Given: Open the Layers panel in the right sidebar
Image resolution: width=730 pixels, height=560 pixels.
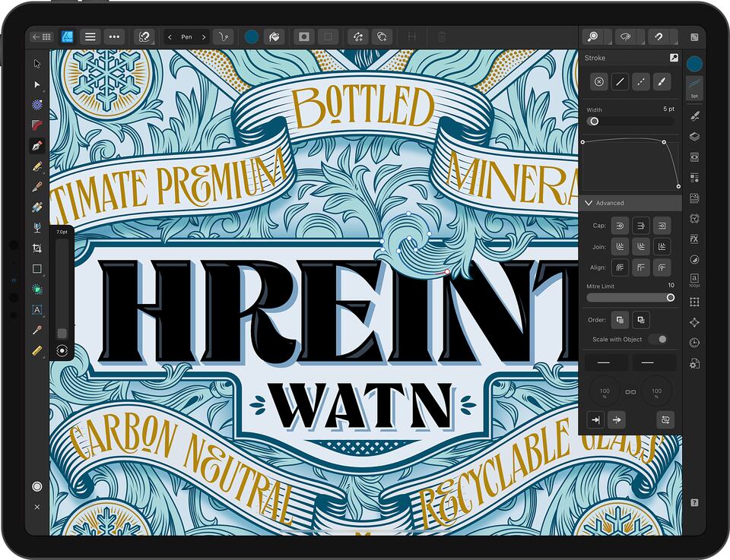Looking at the screenshot, I should 694,136.
